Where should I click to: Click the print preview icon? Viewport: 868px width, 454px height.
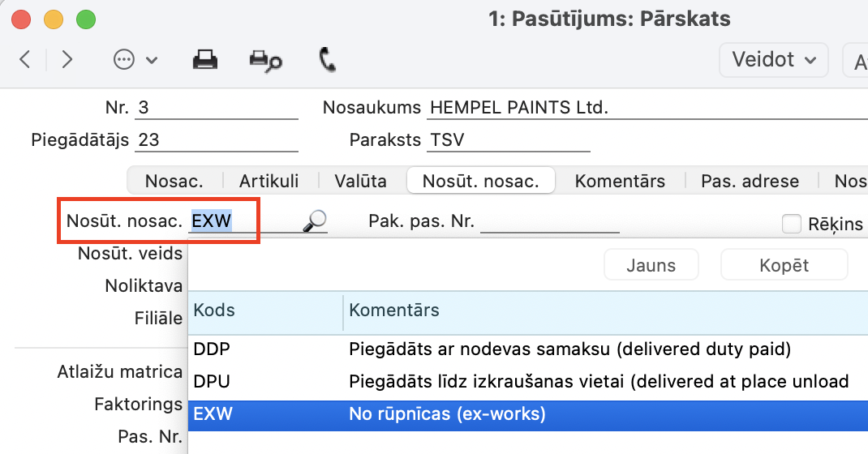coord(265,60)
